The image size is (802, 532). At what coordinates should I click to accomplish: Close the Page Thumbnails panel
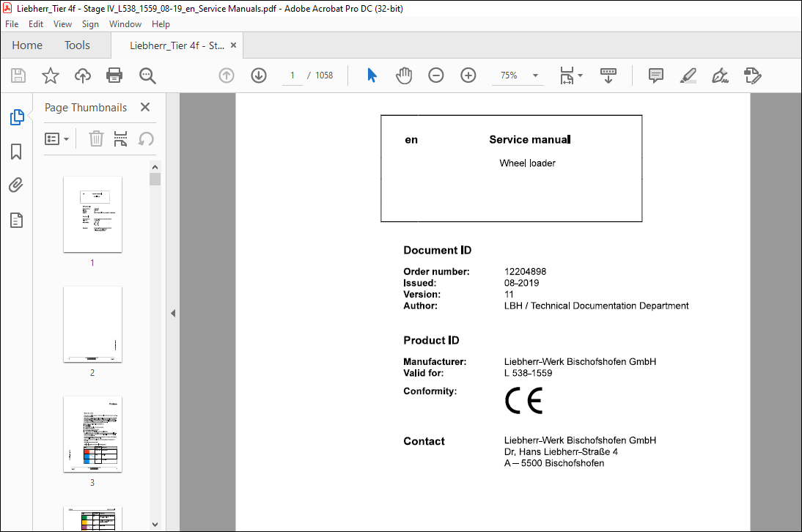tap(145, 107)
